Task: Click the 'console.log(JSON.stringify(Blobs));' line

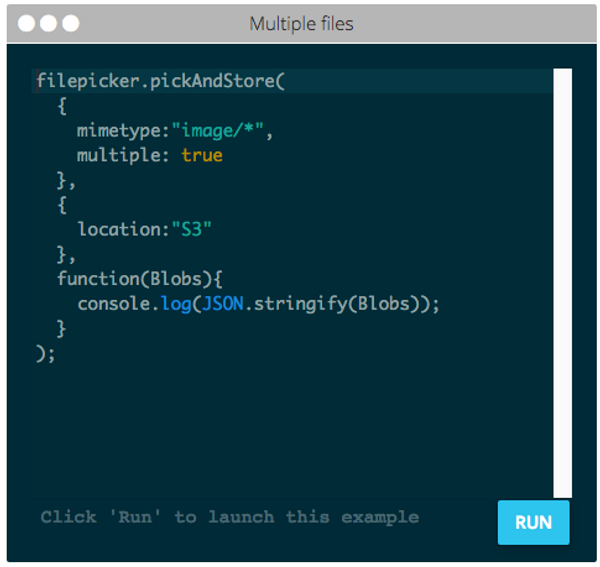Action: point(259,304)
